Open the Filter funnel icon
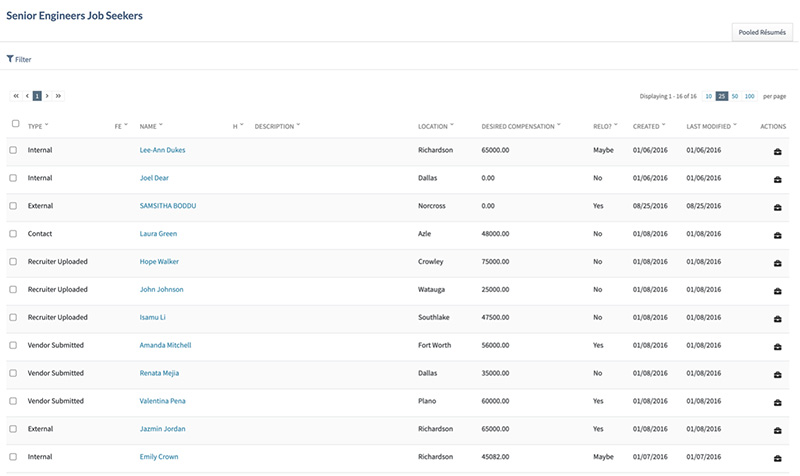 tap(10, 60)
